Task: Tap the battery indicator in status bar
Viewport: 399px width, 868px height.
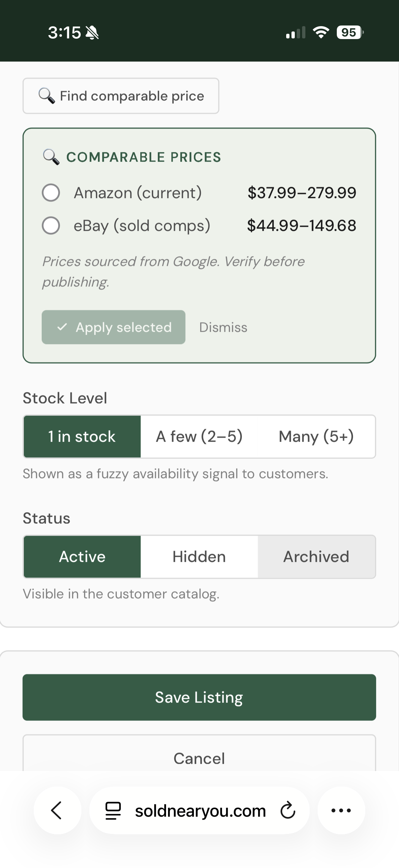Action: pos(350,32)
